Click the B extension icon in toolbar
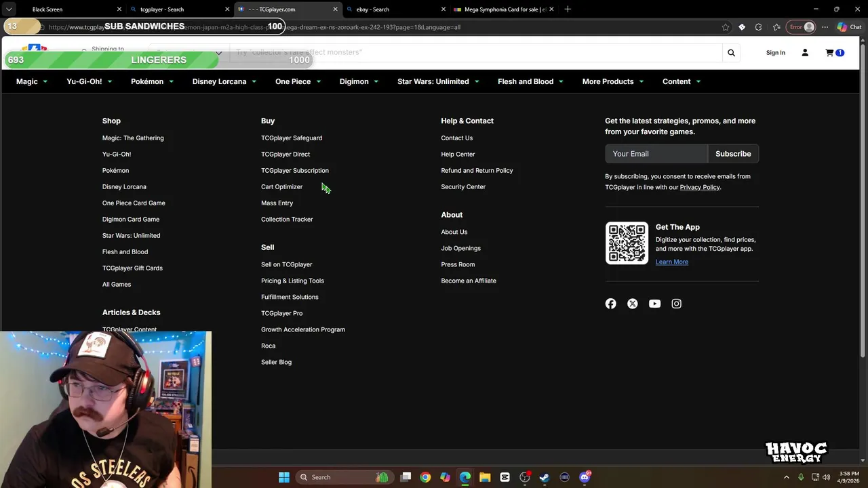This screenshot has width=868, height=488. pyautogui.click(x=742, y=27)
